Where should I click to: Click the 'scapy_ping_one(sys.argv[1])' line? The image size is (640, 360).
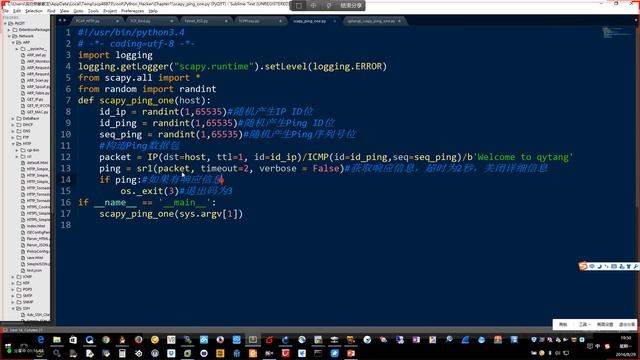click(171, 214)
